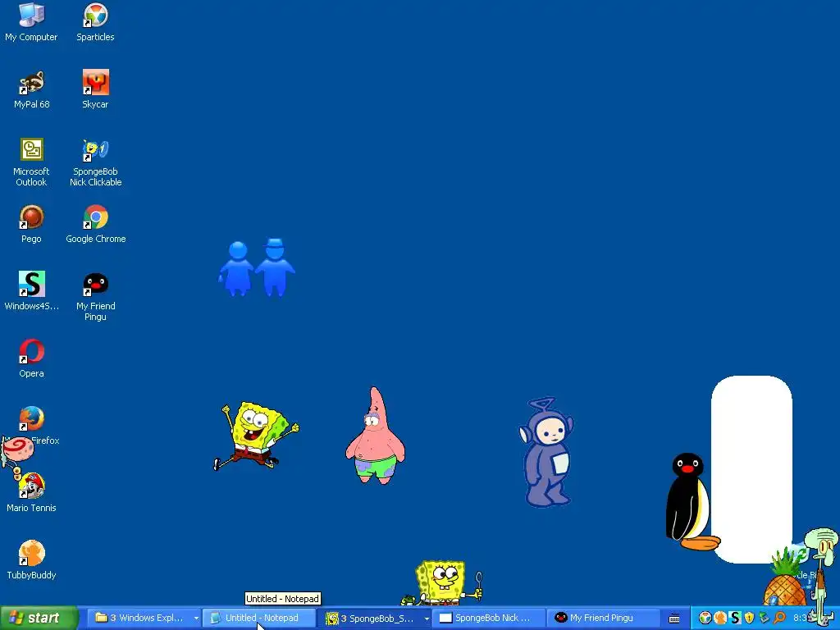Select the Windows4S... desktop shortcut

point(32,291)
